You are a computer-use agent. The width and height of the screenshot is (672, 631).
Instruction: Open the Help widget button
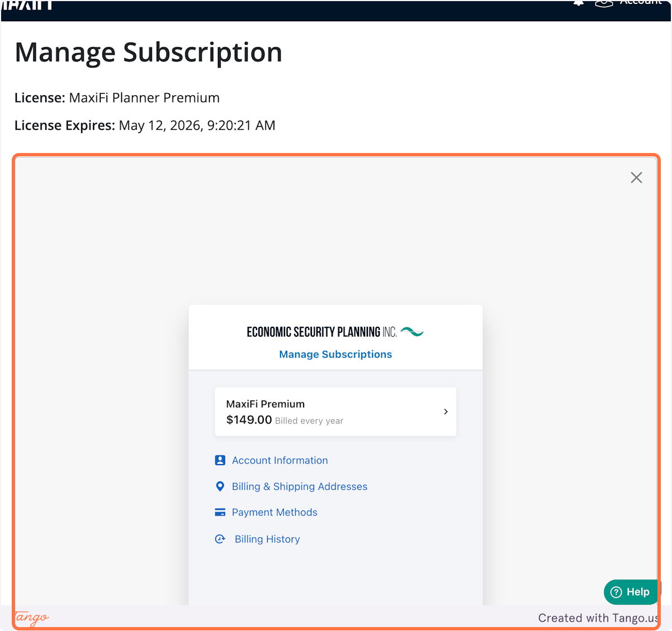[x=631, y=592]
